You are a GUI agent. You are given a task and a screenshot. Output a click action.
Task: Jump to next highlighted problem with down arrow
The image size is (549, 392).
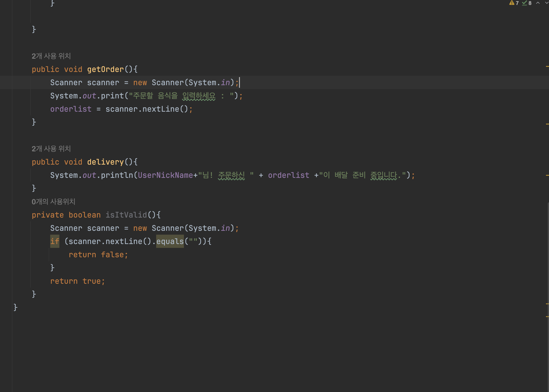(x=547, y=3)
